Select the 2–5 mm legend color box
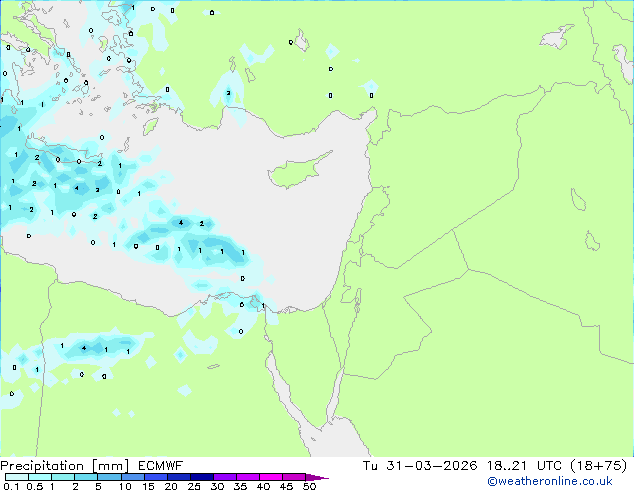The height and width of the screenshot is (490, 634). coord(86,477)
